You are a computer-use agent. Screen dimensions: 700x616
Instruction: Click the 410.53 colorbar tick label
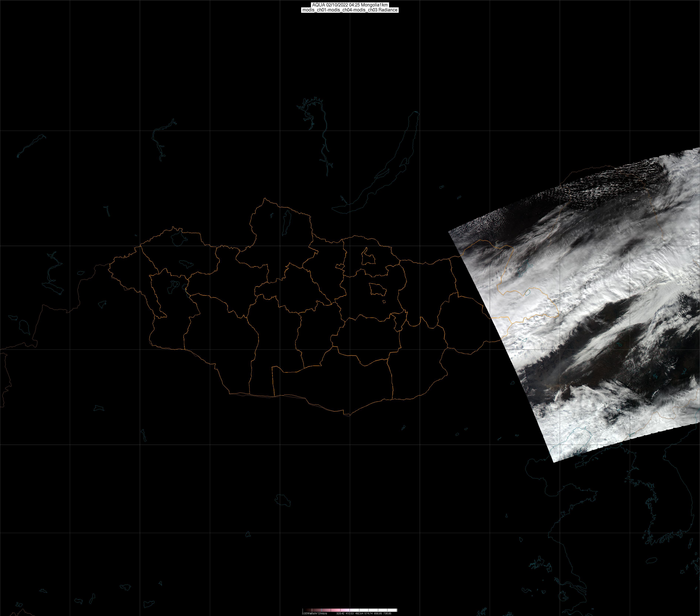click(x=350, y=614)
